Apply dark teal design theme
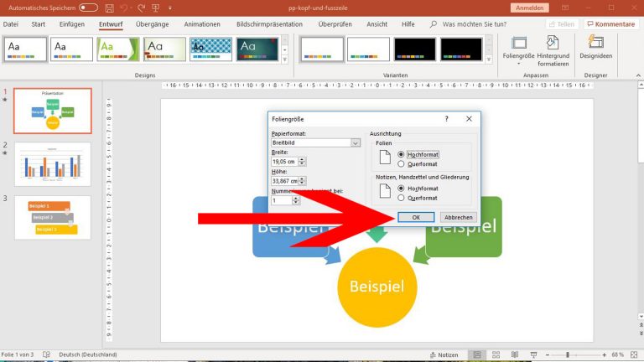The height and width of the screenshot is (362, 644). [x=257, y=49]
